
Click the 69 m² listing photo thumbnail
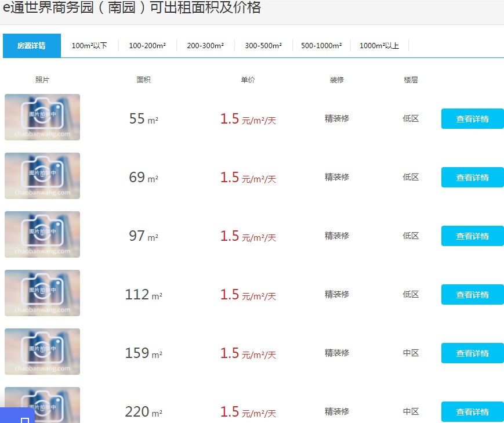pos(42,176)
